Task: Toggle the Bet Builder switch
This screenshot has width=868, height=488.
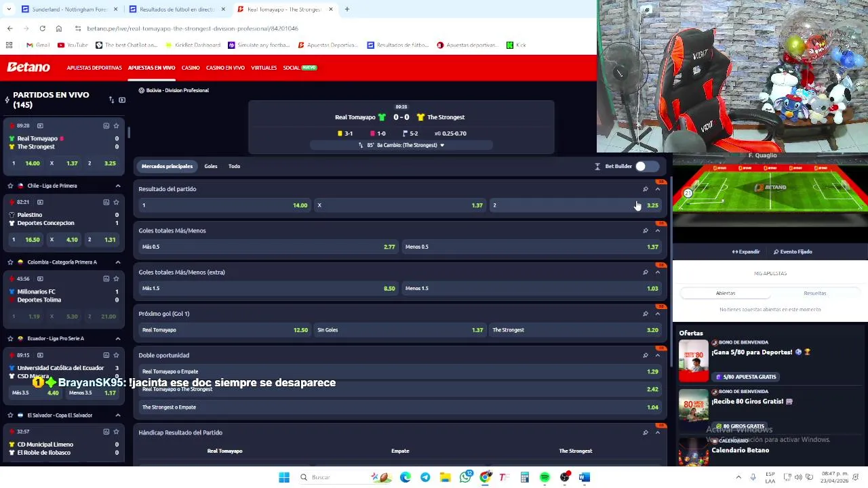Action: point(647,166)
